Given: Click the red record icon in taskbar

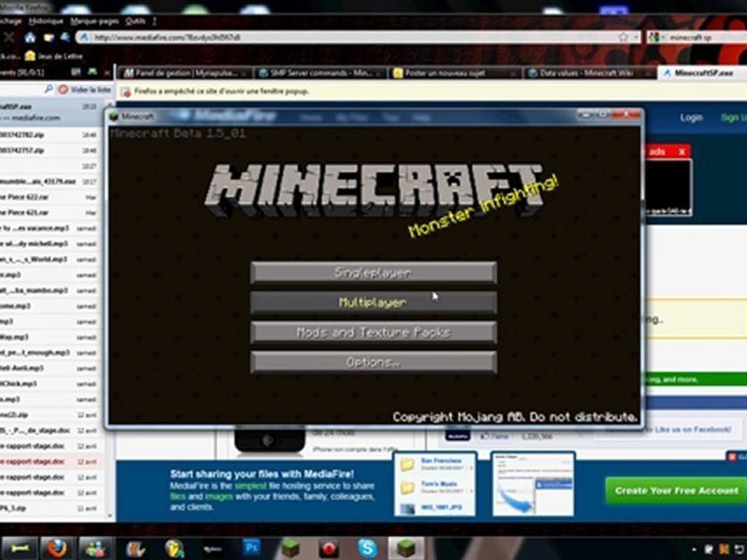Looking at the screenshot, I should tap(328, 548).
